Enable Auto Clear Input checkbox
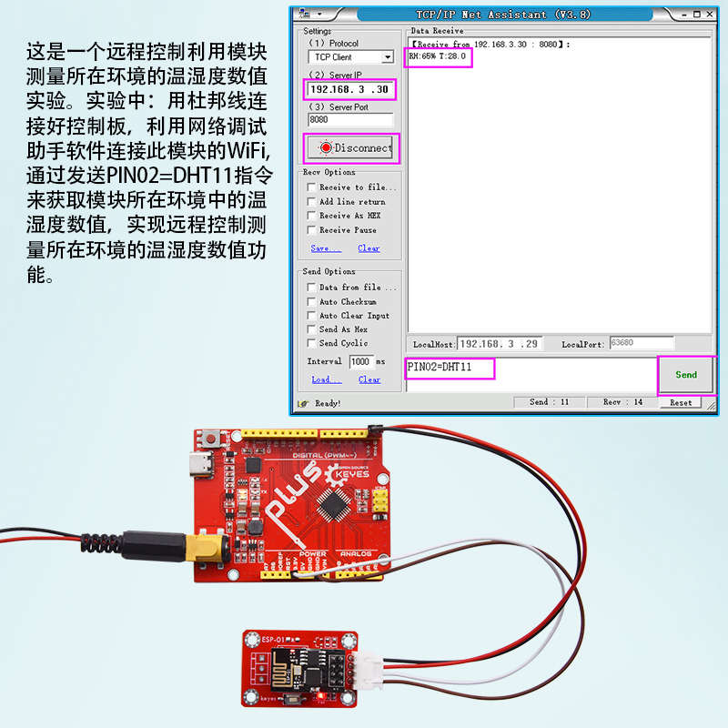Image resolution: width=728 pixels, height=728 pixels. click(x=311, y=316)
